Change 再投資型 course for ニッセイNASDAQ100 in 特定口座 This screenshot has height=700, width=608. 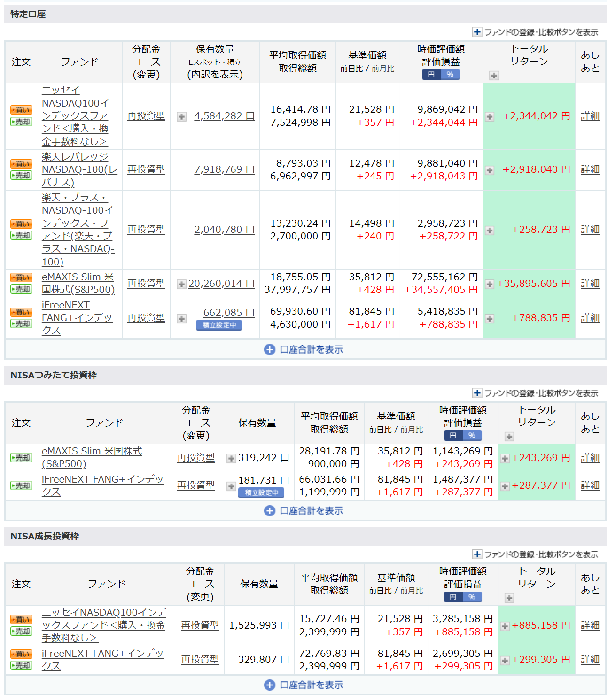(x=146, y=116)
